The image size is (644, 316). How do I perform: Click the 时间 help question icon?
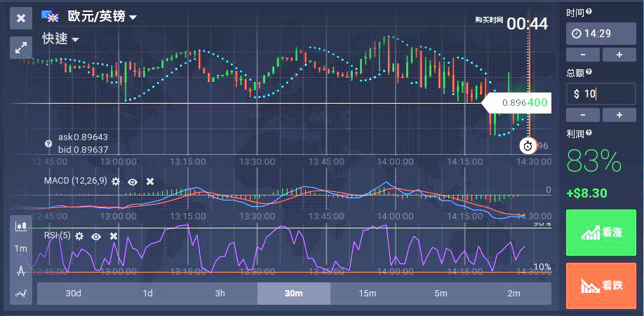coord(589,12)
